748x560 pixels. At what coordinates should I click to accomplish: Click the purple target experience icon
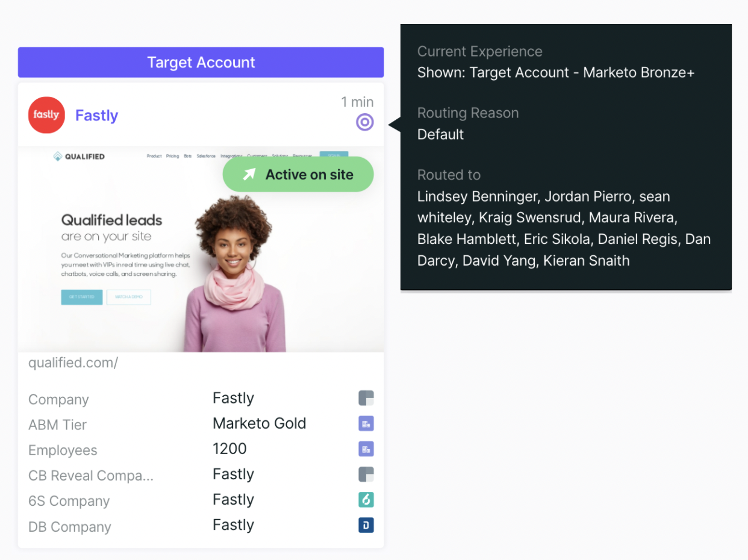pyautogui.click(x=364, y=122)
